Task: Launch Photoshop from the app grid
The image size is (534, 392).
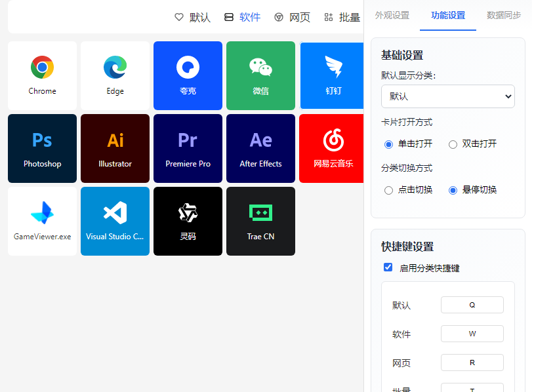Action: click(x=42, y=148)
